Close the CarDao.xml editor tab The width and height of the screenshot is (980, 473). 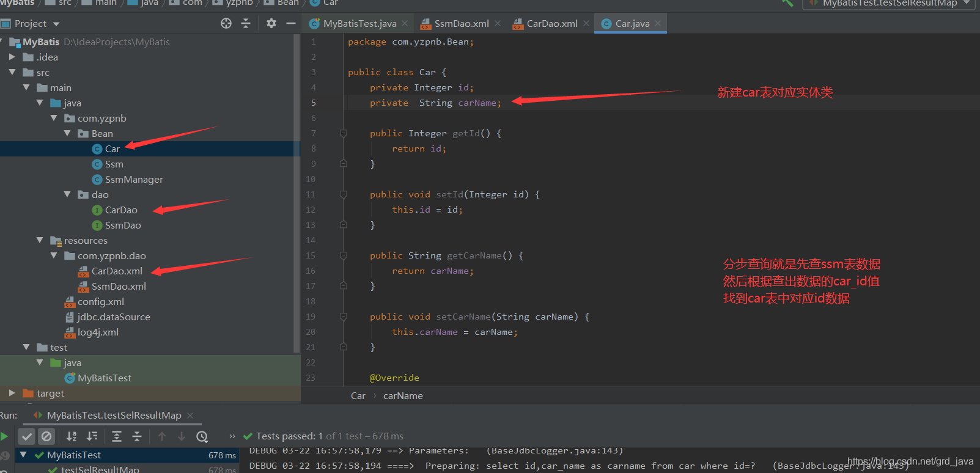click(586, 23)
